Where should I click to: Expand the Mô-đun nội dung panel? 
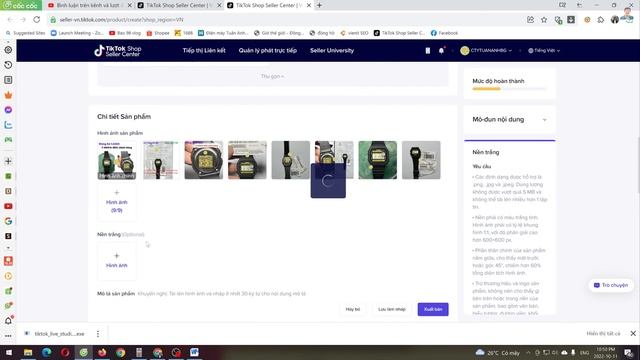point(544,120)
